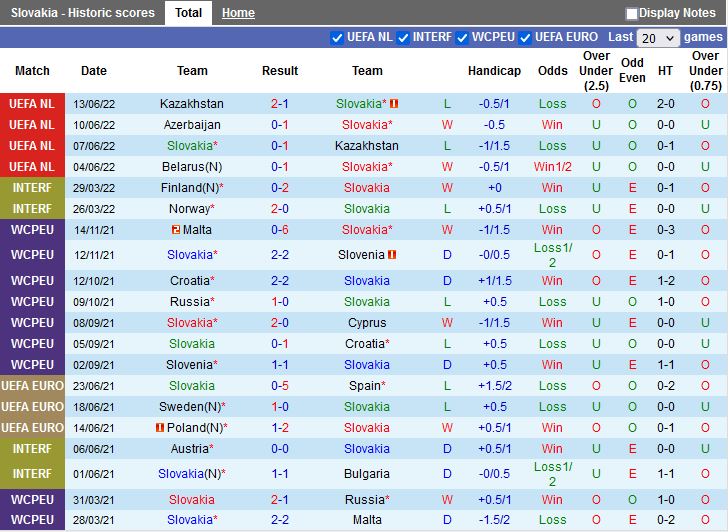Click red card icon next to Slovakia, 13/06/22
The width and height of the screenshot is (728, 532).
point(395,104)
